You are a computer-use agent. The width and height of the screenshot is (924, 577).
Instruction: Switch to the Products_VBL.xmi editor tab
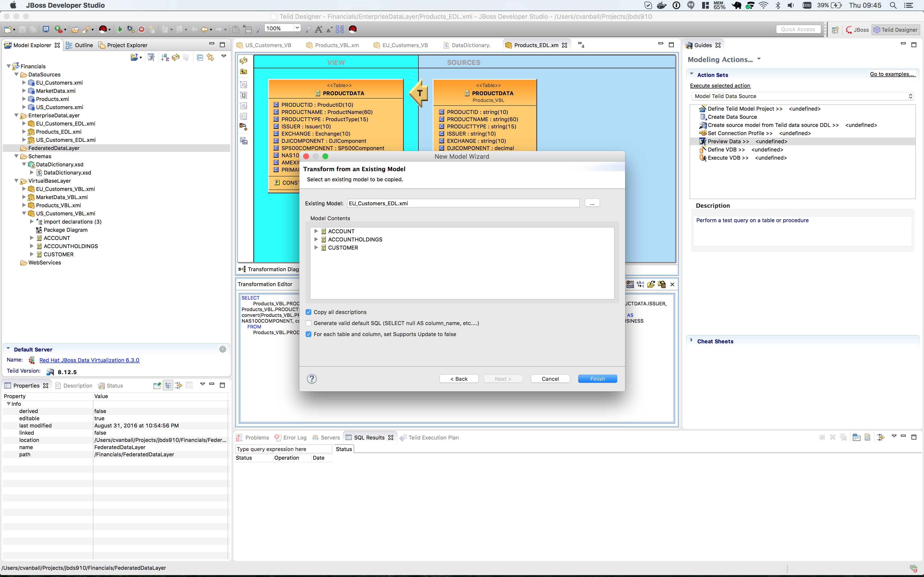pyautogui.click(x=336, y=45)
